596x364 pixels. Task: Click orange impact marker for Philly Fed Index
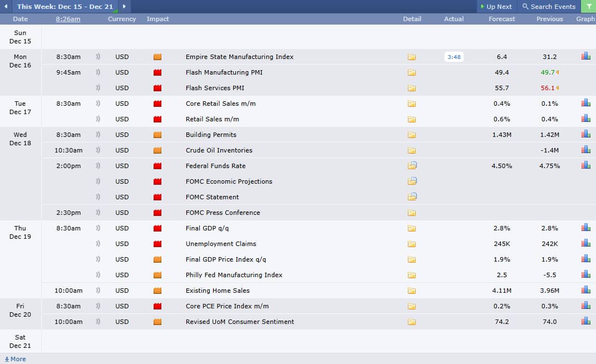point(157,275)
